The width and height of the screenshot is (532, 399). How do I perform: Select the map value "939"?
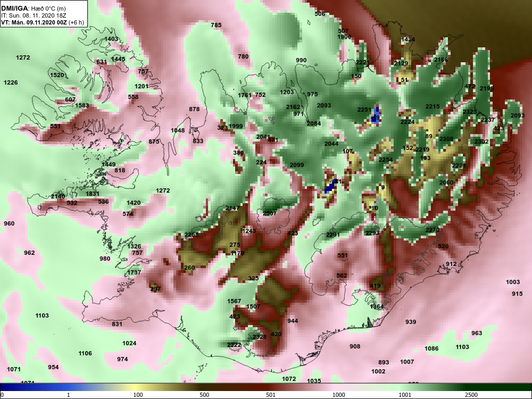pos(411,322)
